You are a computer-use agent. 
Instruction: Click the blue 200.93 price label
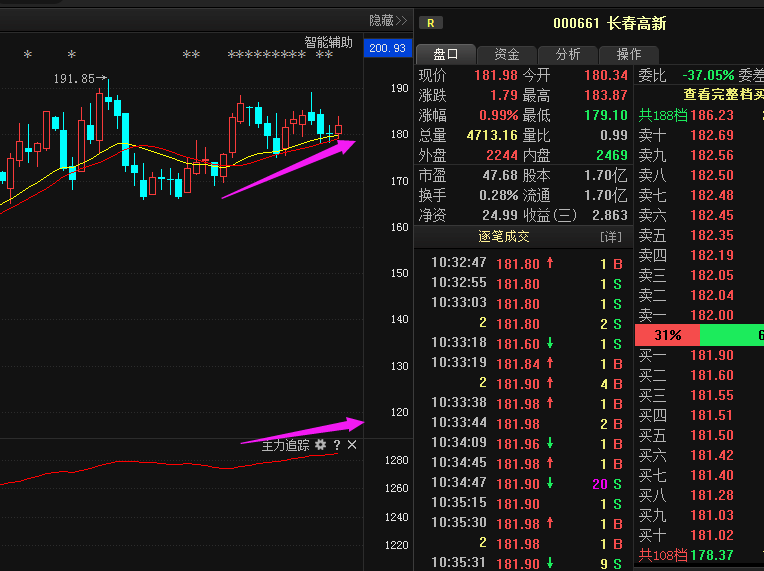tap(387, 48)
